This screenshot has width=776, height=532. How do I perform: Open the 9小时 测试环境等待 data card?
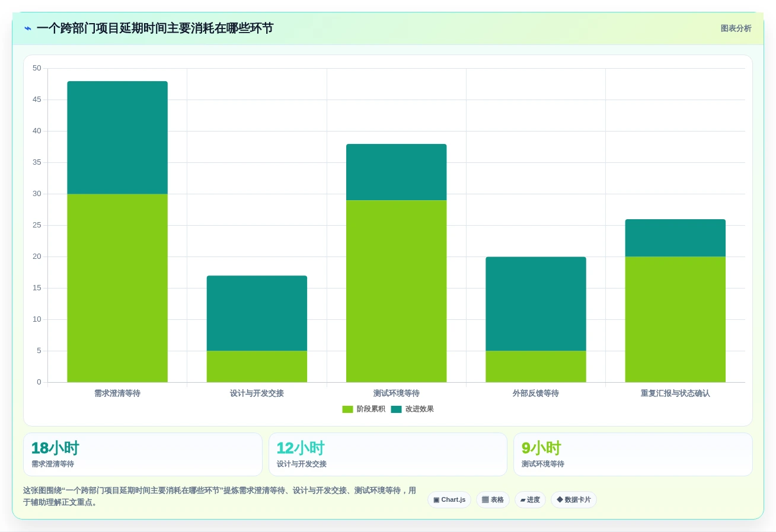633,454
